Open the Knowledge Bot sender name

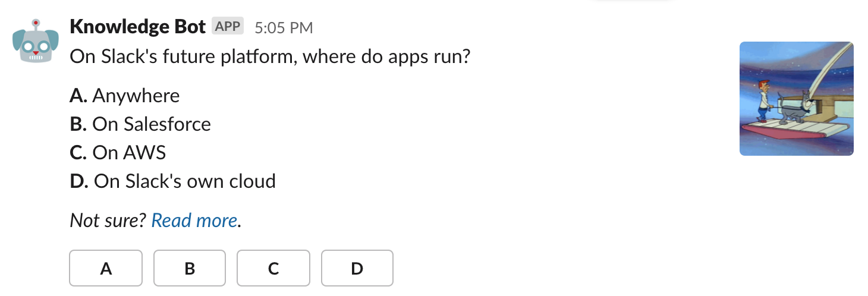[x=138, y=27]
